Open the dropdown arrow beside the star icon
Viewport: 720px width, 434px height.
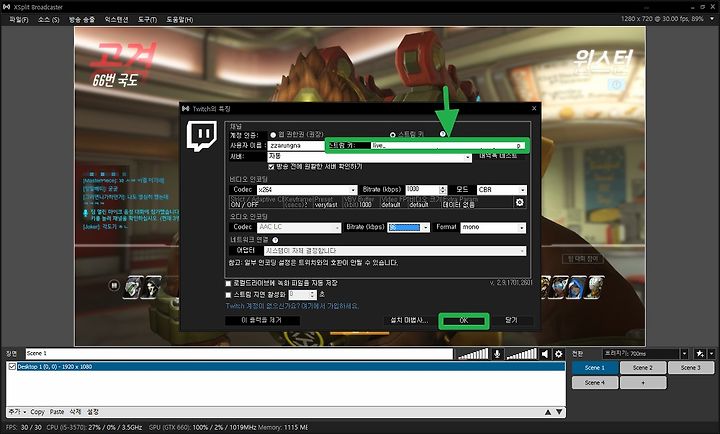(x=711, y=354)
